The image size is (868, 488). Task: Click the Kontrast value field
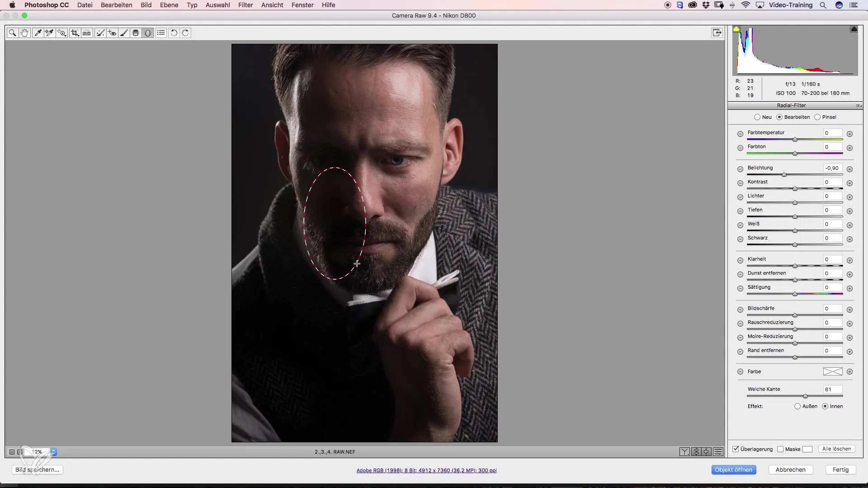point(833,182)
